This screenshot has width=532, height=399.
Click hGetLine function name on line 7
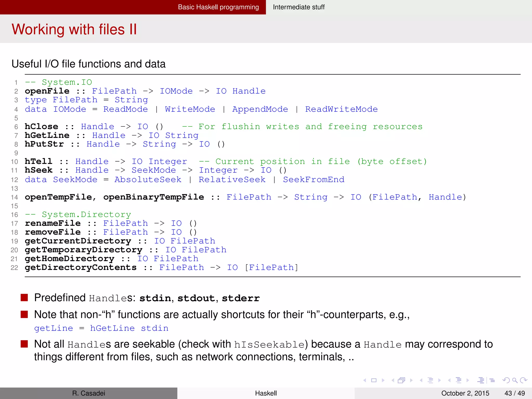coord(47,135)
